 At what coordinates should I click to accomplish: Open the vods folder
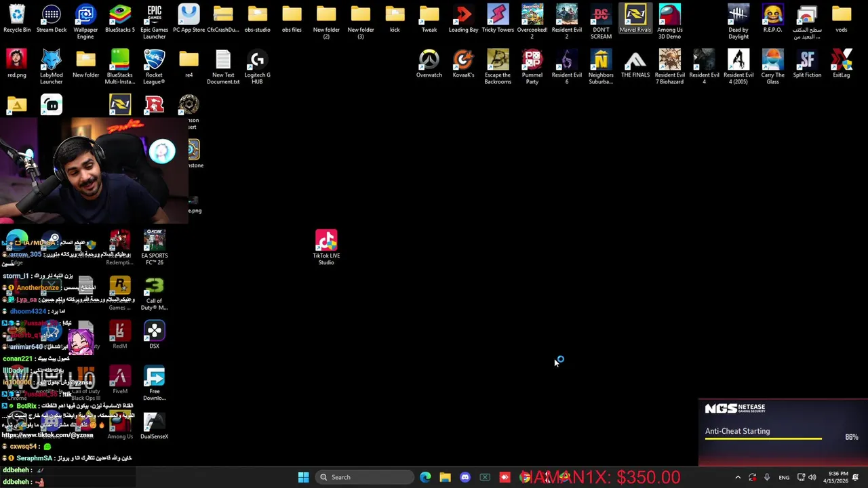[842, 19]
